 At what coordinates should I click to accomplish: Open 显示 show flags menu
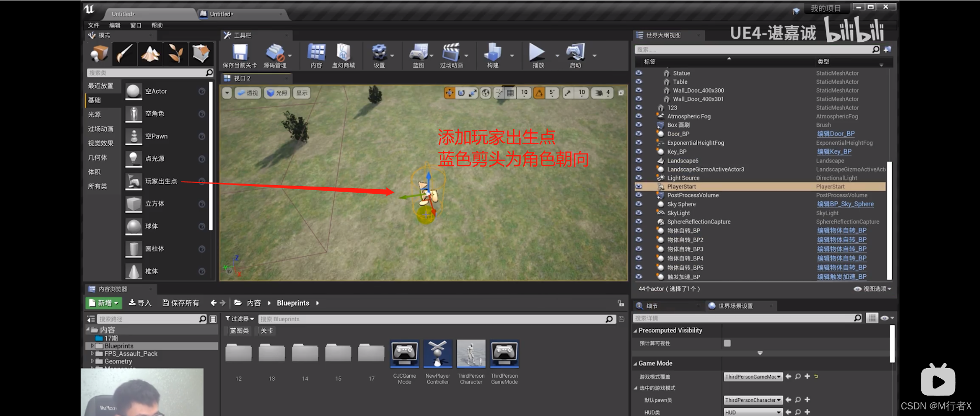302,93
